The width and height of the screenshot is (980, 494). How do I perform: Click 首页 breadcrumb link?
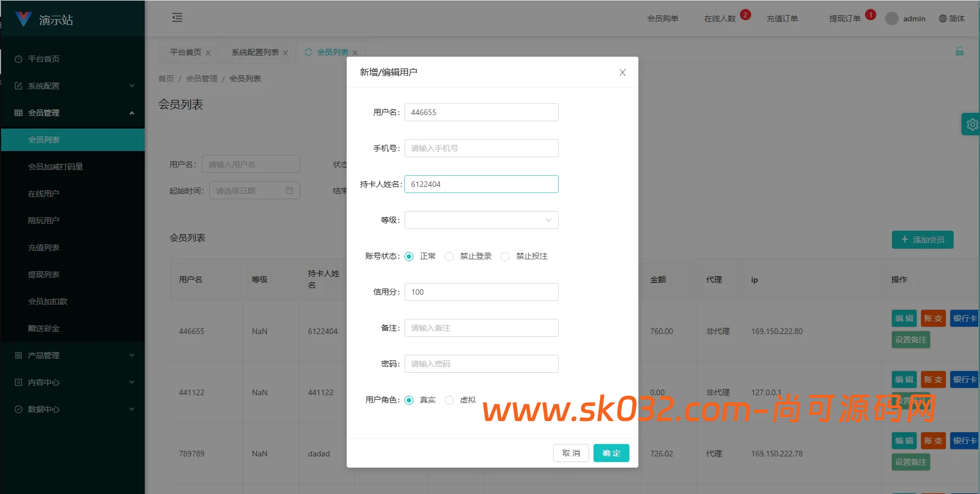click(x=166, y=79)
